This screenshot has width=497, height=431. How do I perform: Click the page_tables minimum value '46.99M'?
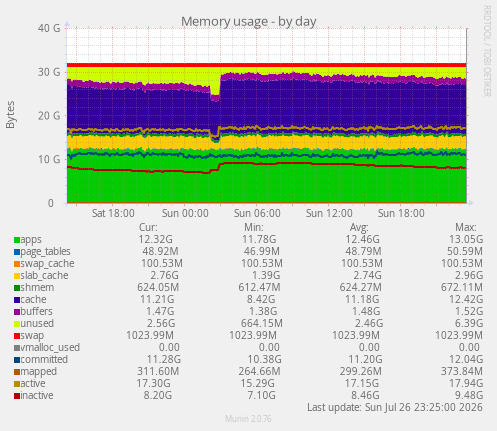(x=261, y=252)
